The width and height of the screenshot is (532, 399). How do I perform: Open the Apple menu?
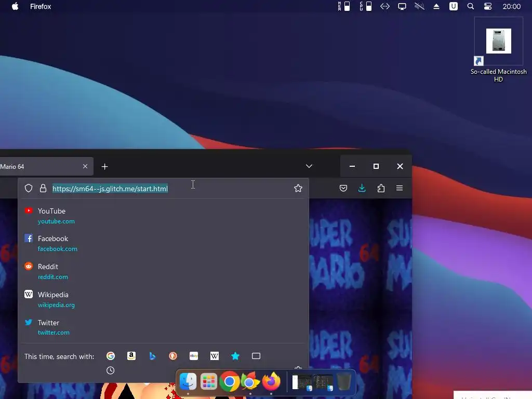tap(15, 6)
